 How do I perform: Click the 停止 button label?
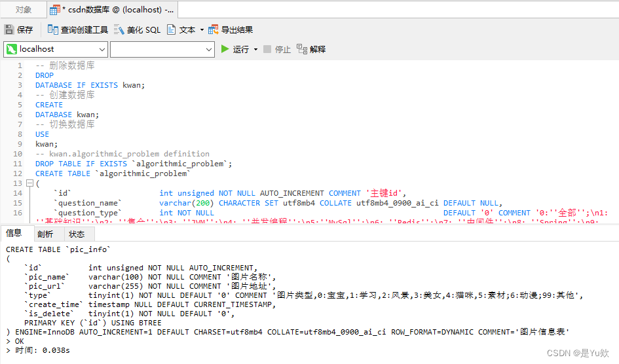point(283,49)
